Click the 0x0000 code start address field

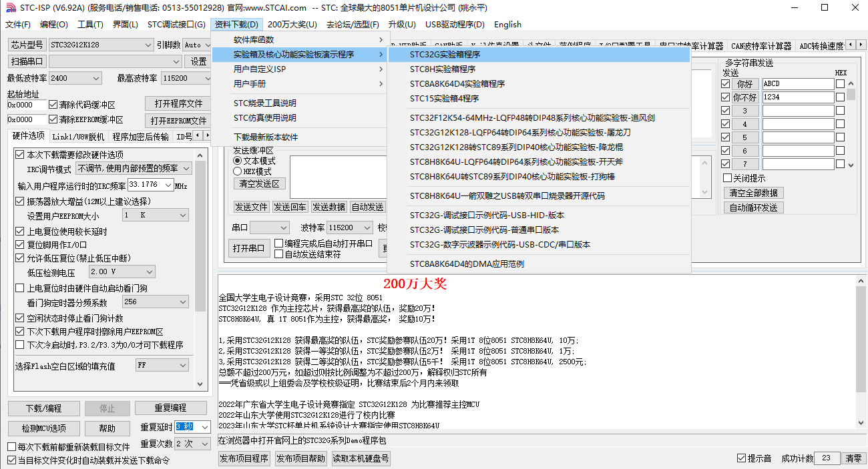[x=27, y=105]
